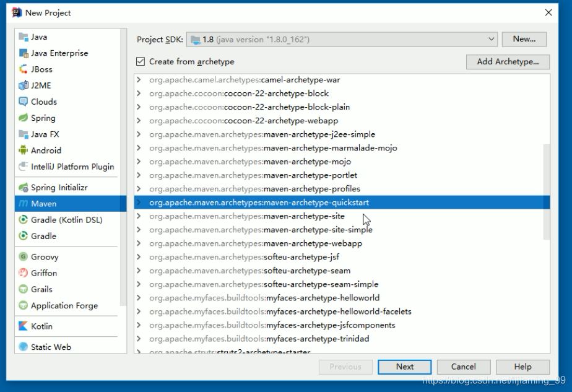The height and width of the screenshot is (392, 572).
Task: Click the Spring Initializr icon
Action: 24,187
